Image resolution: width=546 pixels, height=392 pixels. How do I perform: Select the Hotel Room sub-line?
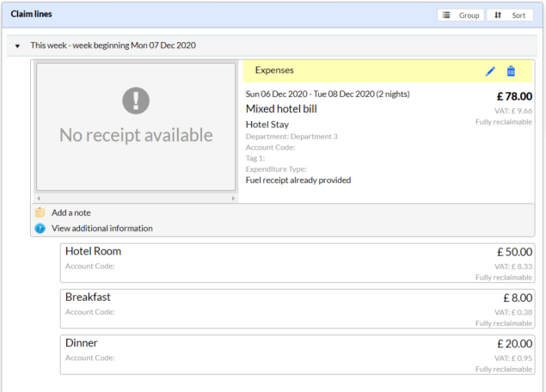pos(298,263)
